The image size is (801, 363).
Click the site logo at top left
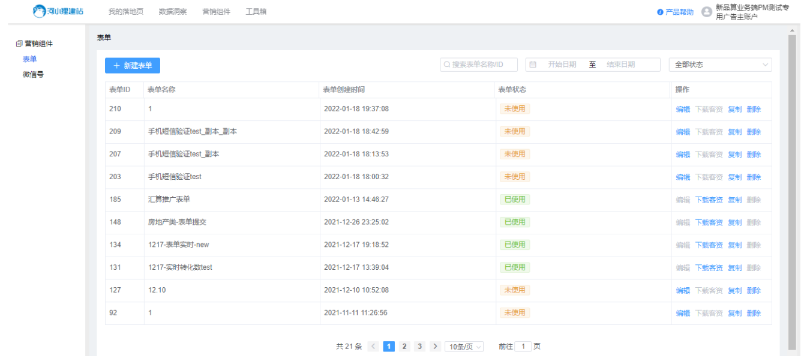(x=58, y=11)
